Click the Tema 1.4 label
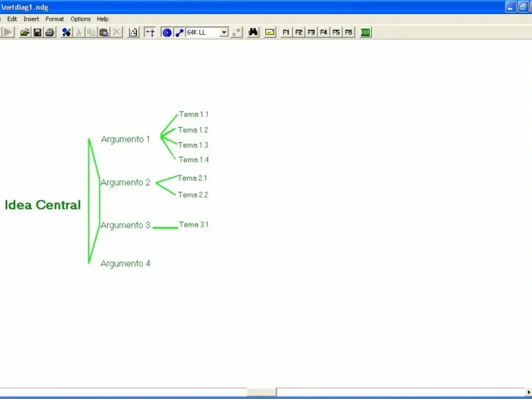Viewport: 532px width, 399px height. (194, 160)
